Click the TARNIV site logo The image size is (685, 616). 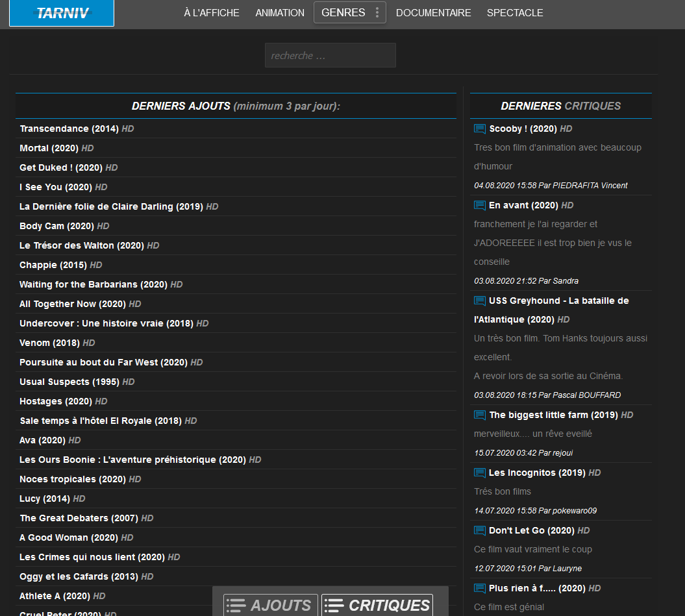62,13
